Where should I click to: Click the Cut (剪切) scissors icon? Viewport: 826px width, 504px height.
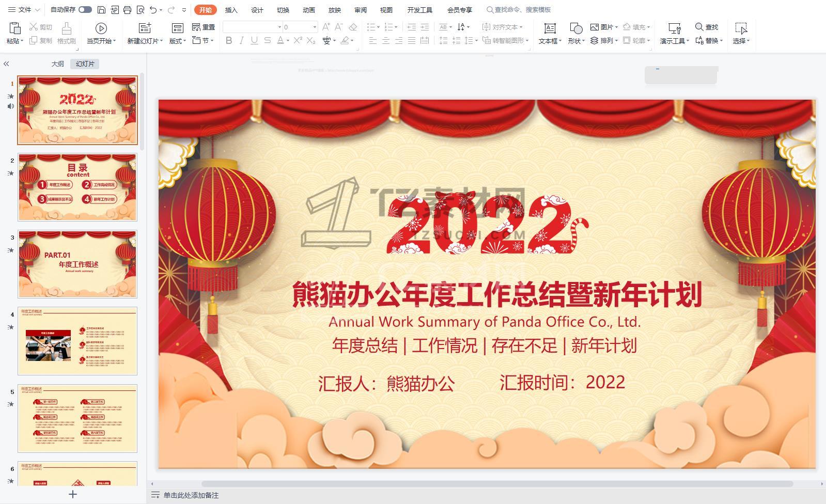[34, 27]
